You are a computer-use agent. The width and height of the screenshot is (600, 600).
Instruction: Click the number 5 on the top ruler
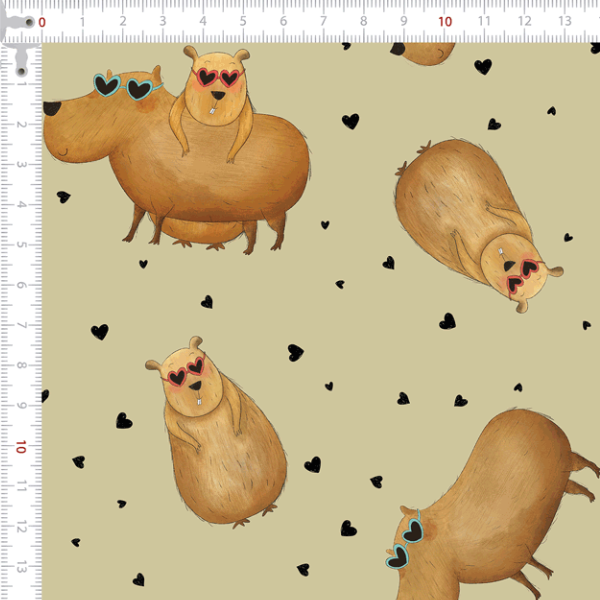243,21
